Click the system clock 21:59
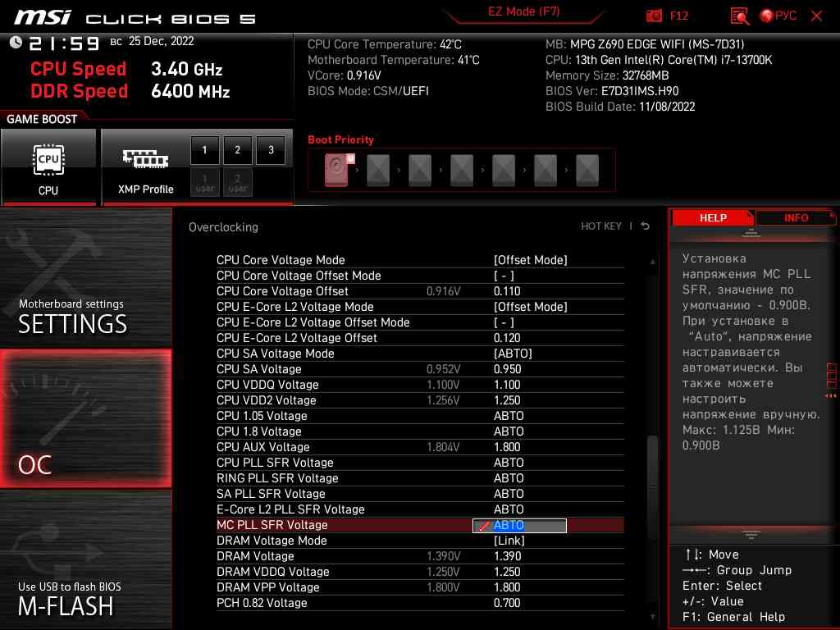 pos(64,43)
